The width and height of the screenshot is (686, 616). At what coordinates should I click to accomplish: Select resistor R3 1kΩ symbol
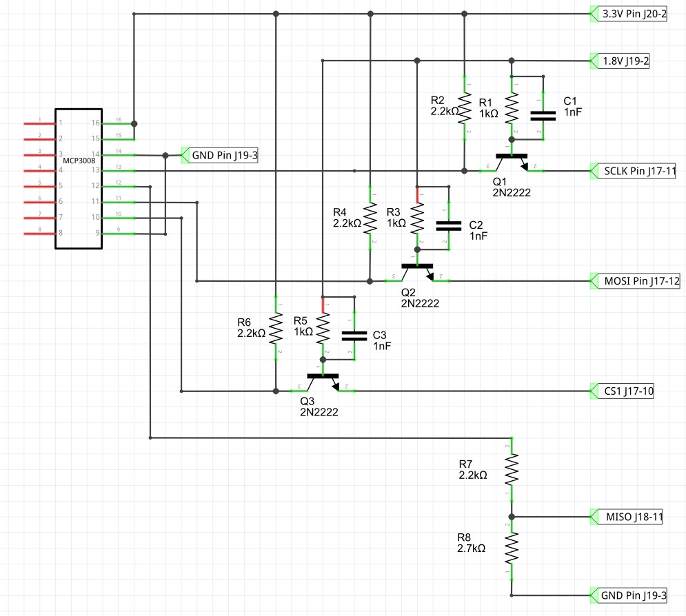417,218
